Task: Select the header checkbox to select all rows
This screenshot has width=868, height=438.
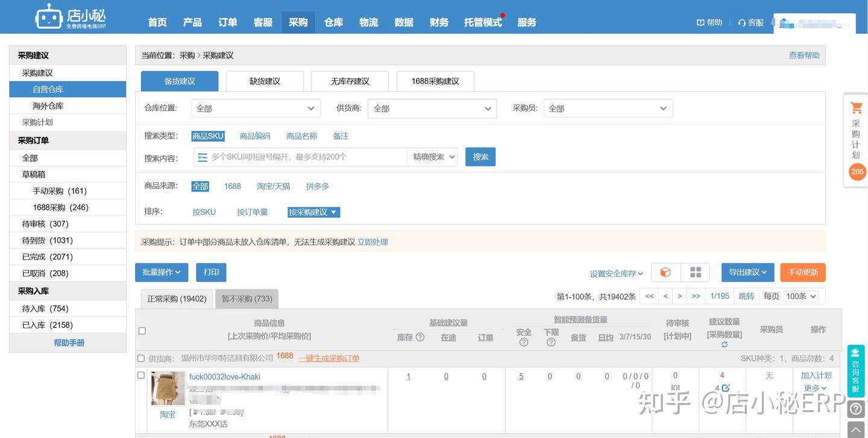Action: coord(142,331)
